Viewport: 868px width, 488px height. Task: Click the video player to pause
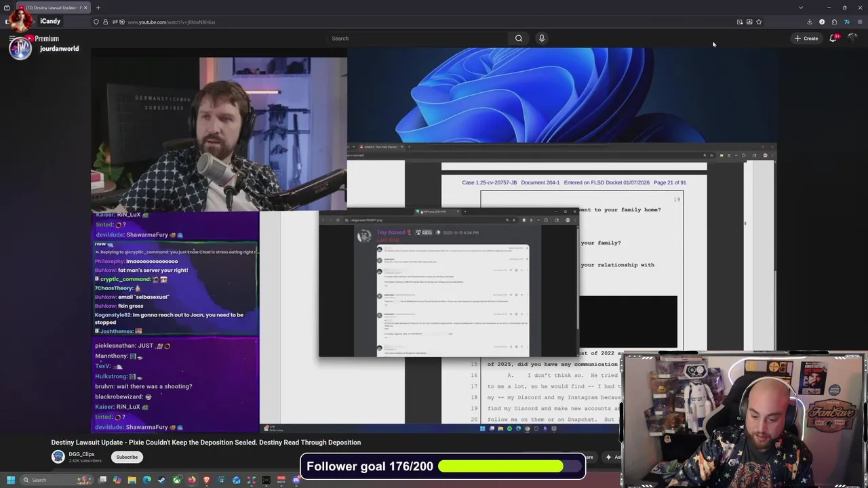[434, 241]
